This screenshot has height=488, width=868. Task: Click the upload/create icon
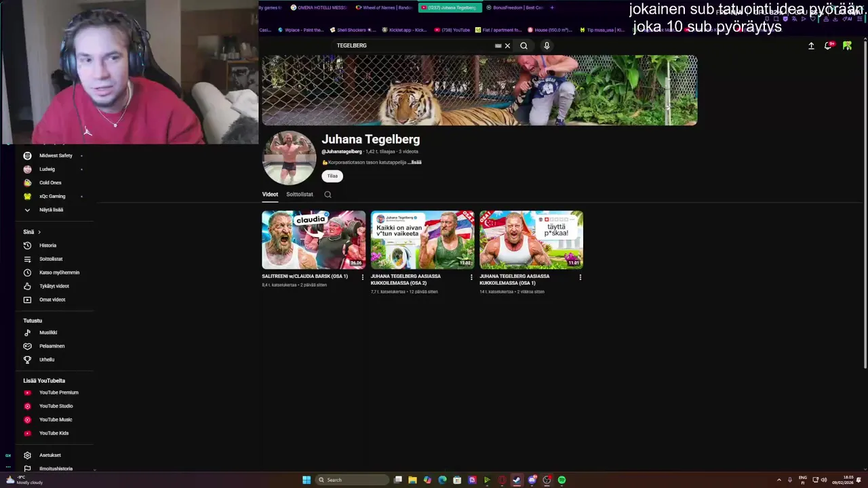click(811, 46)
